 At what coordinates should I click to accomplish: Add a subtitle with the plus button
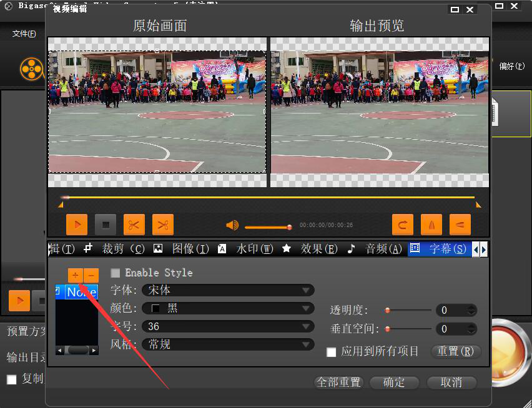pyautogui.click(x=76, y=276)
